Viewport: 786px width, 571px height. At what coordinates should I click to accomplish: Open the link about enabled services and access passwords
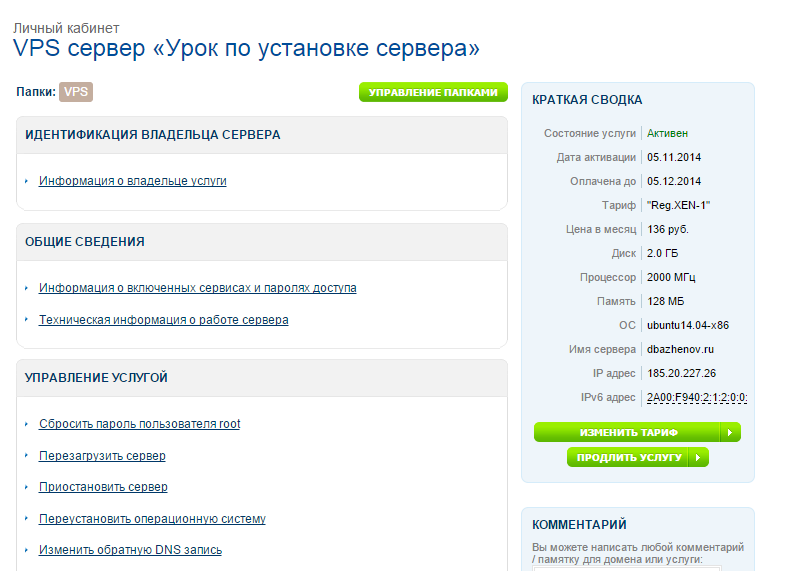point(197,288)
